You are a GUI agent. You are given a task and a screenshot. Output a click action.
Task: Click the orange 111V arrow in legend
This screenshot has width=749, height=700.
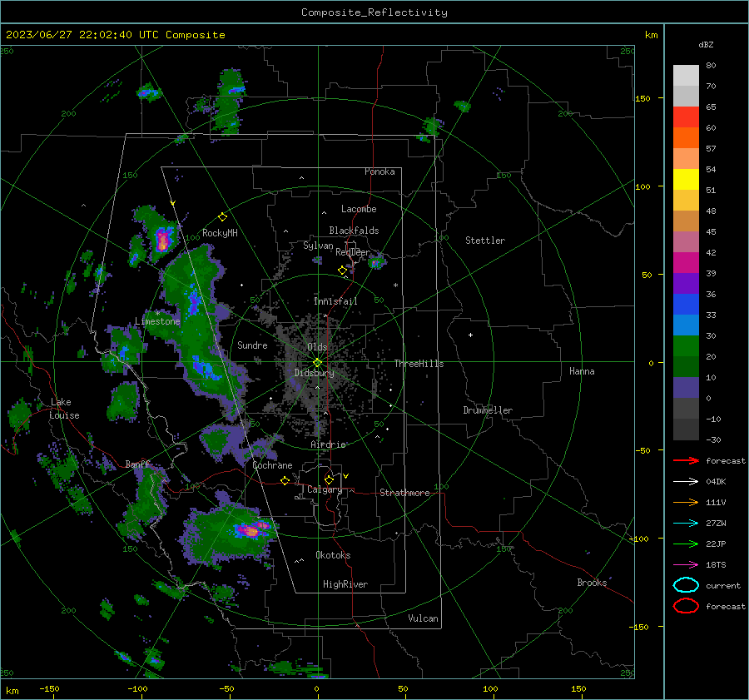[x=686, y=502]
